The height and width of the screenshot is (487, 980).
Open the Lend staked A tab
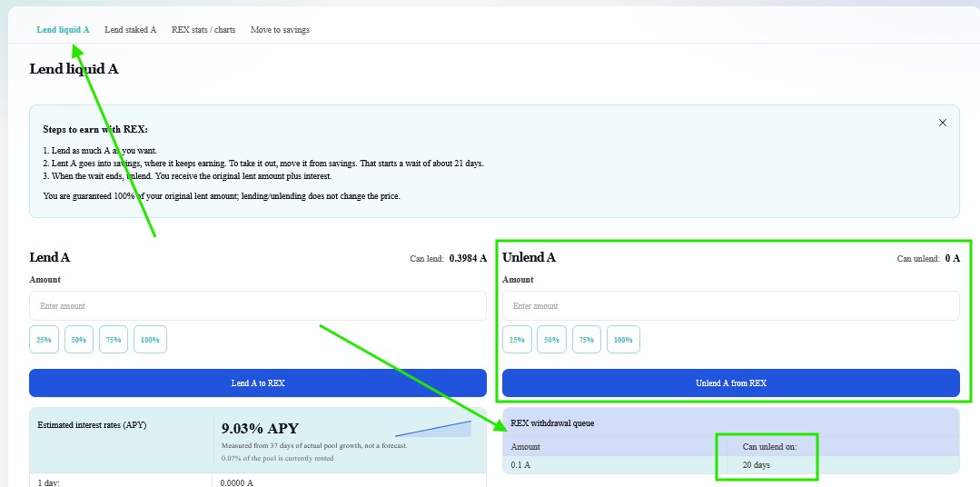[x=130, y=30]
